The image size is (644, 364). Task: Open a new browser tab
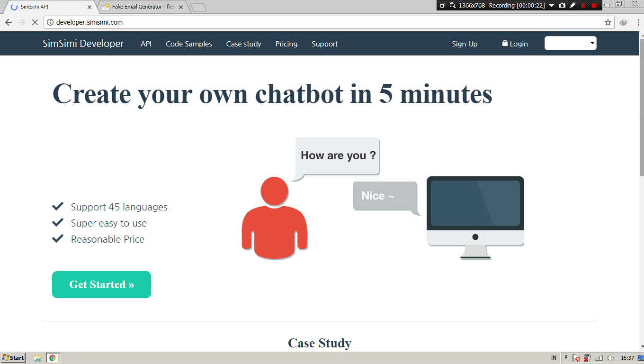(198, 7)
